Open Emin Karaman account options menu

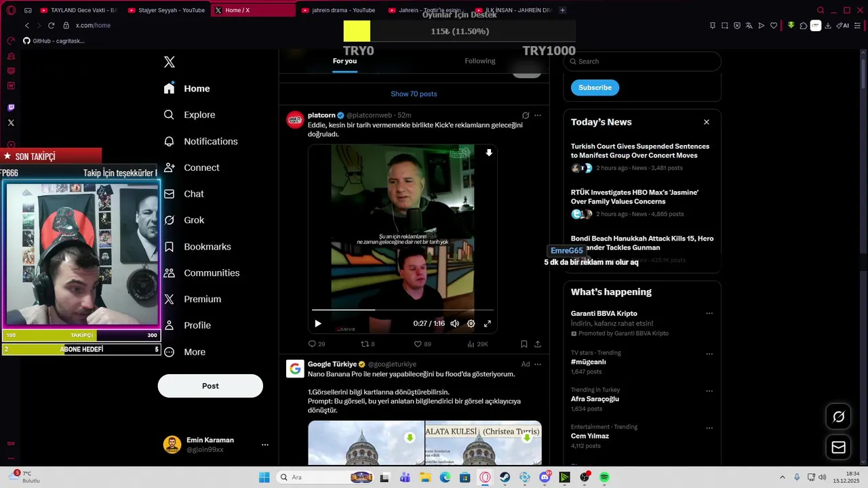pos(265,445)
